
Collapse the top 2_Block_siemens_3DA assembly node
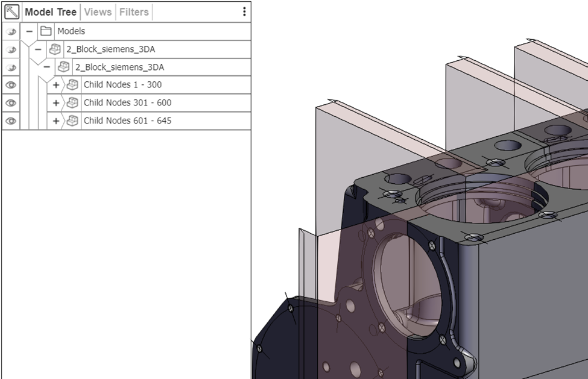[x=37, y=49]
